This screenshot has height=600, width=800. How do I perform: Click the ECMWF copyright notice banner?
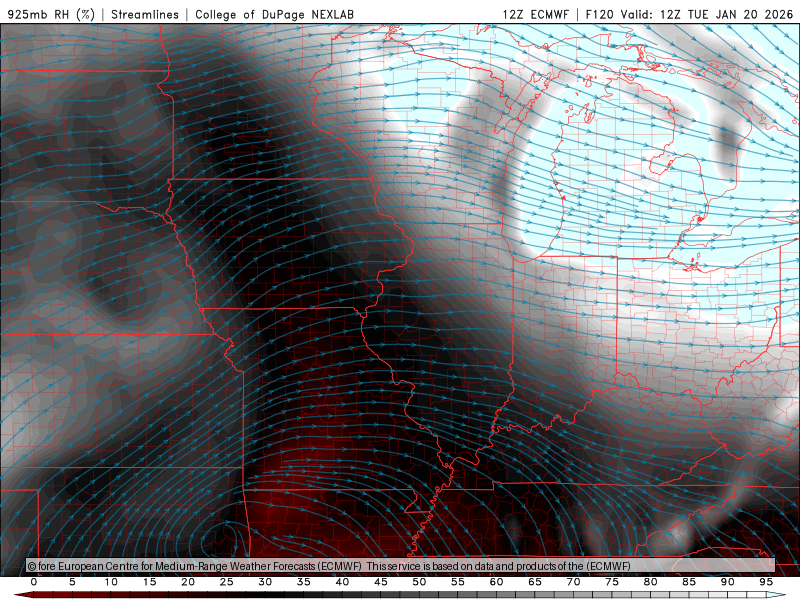click(x=401, y=566)
